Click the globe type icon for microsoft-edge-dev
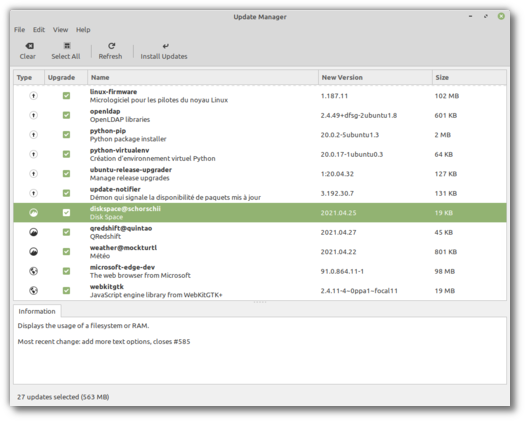The height and width of the screenshot is (422, 526). (33, 271)
